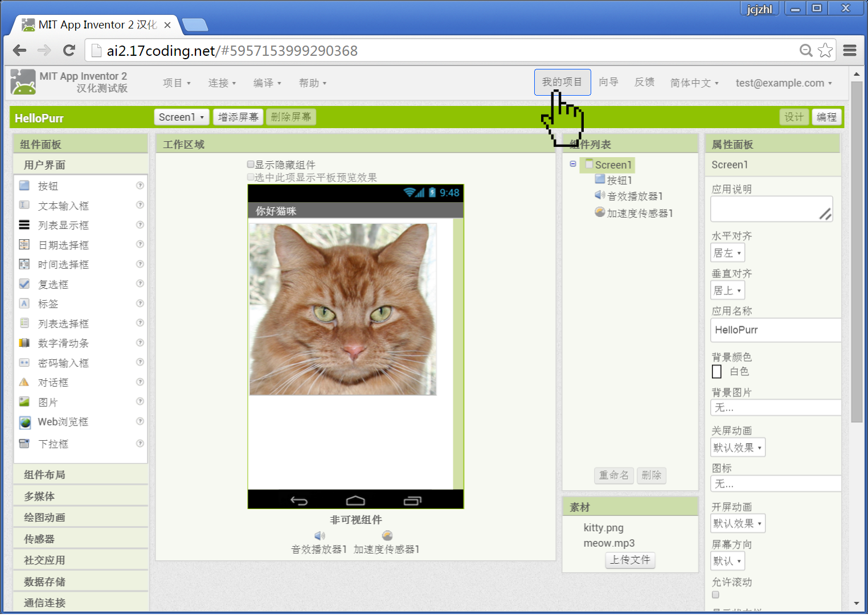The height and width of the screenshot is (615, 868).
Task: Click the upload file button
Action: tap(630, 560)
